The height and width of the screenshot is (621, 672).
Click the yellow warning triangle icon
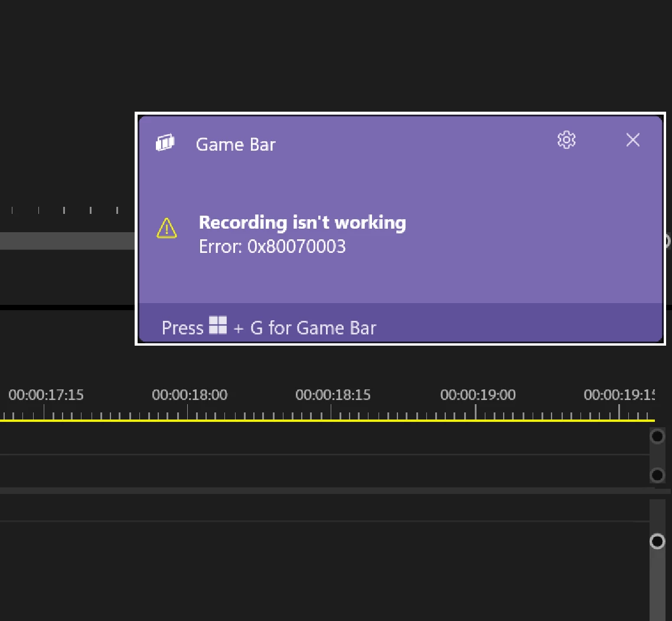pos(167,227)
